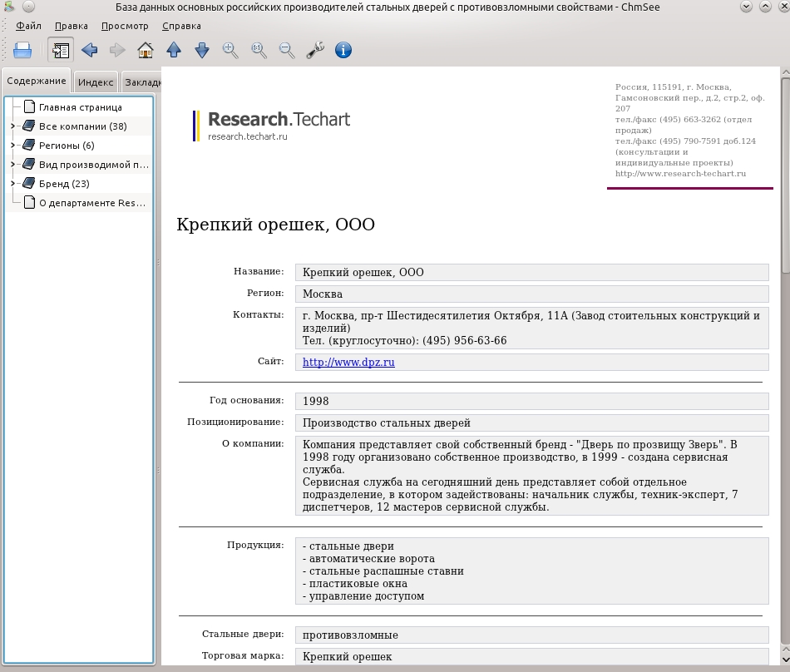Open the Справка menu
Viewport: 790px width, 672px height.
click(181, 26)
